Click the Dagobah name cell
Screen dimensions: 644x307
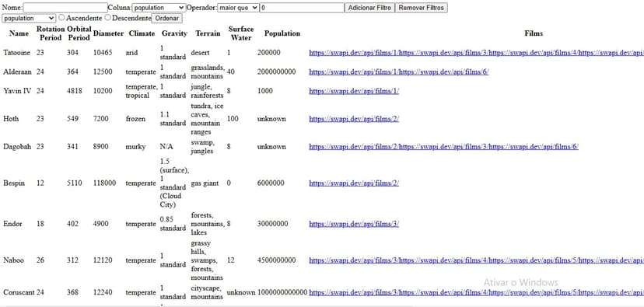(x=17, y=147)
